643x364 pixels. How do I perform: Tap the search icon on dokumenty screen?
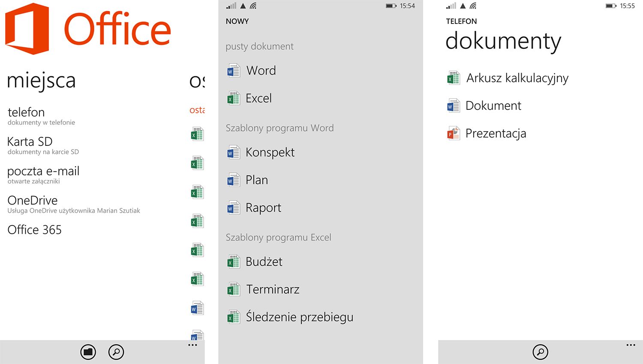[541, 352]
